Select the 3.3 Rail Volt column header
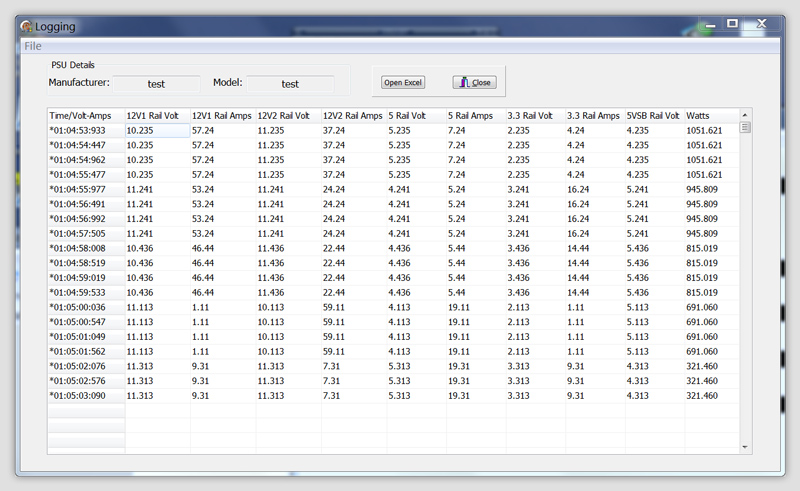Screen dimensions: 800x491 (535, 116)
